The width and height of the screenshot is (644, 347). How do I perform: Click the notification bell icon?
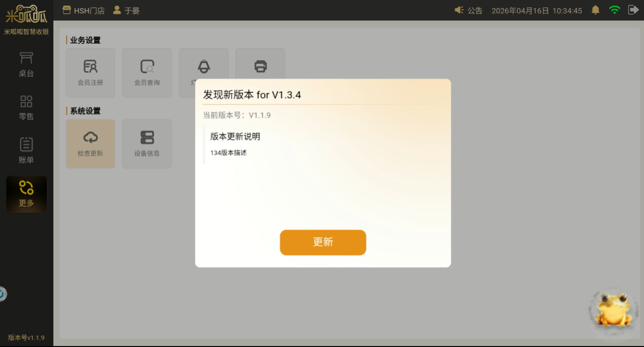click(596, 10)
